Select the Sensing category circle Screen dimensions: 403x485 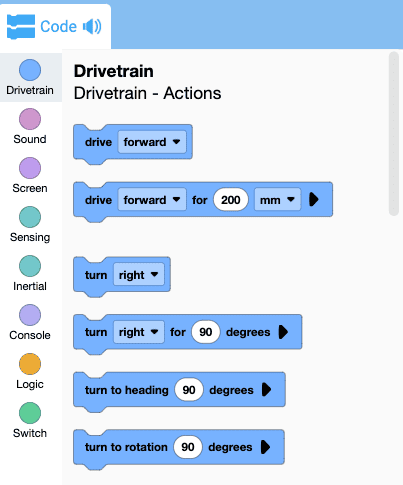[30, 217]
